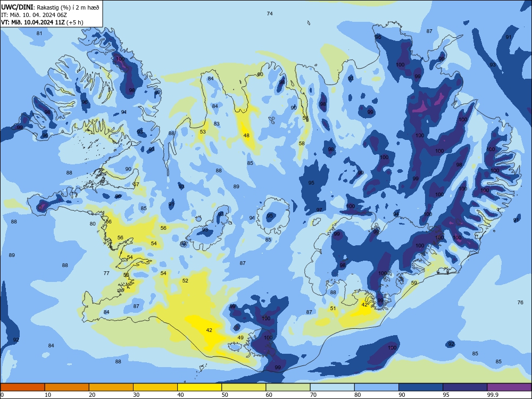532x399 pixels.
Task: Click the humidity value '52' on the map
Action: (185, 280)
